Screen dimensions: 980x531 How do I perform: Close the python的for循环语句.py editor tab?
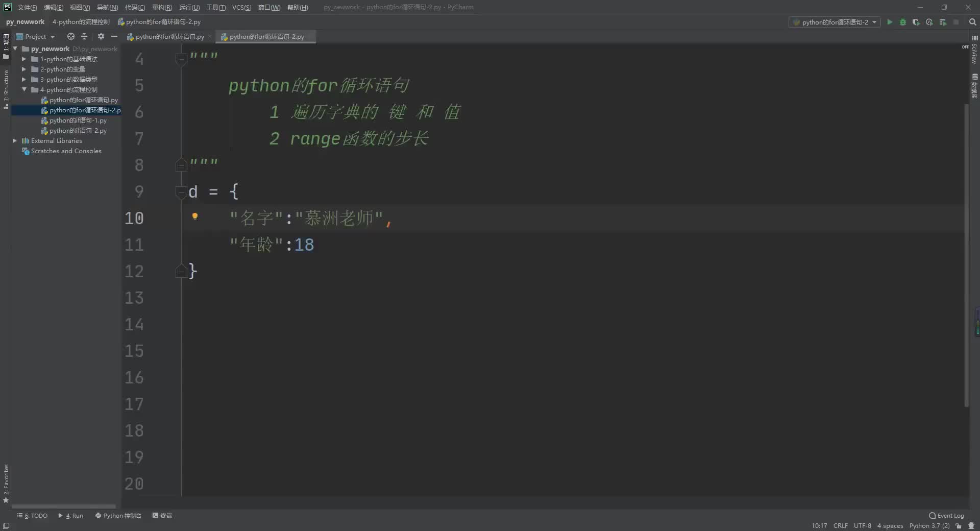click(x=210, y=36)
